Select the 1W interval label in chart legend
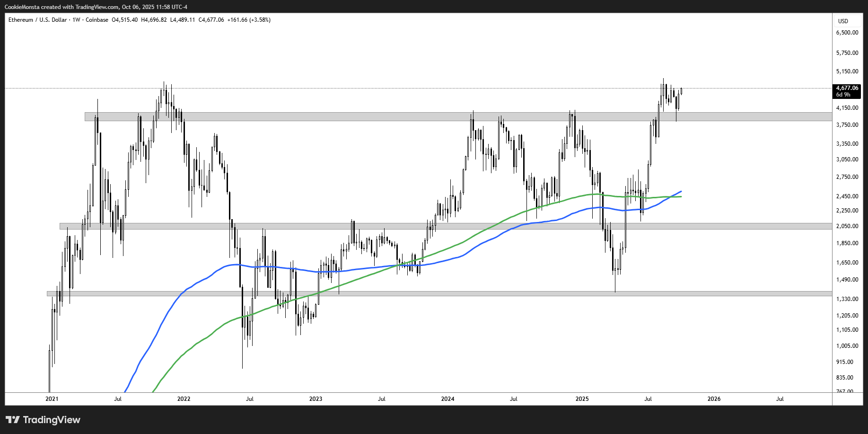 (x=76, y=20)
